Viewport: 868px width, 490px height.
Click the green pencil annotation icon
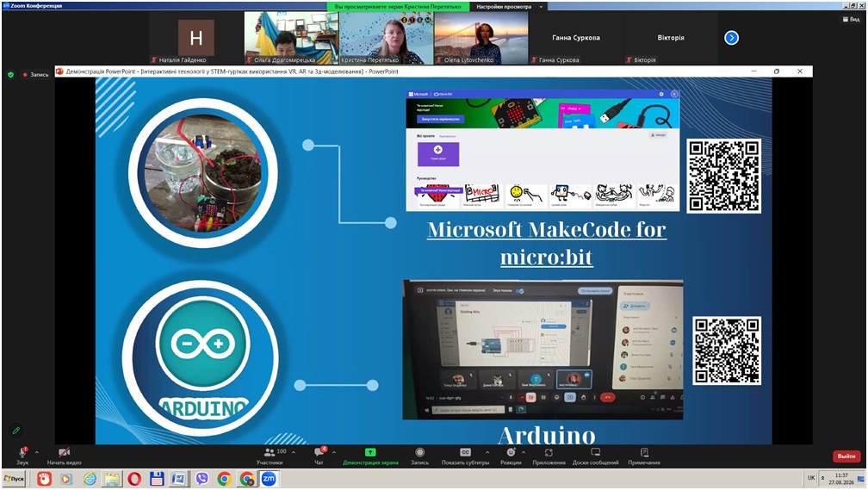click(x=16, y=430)
